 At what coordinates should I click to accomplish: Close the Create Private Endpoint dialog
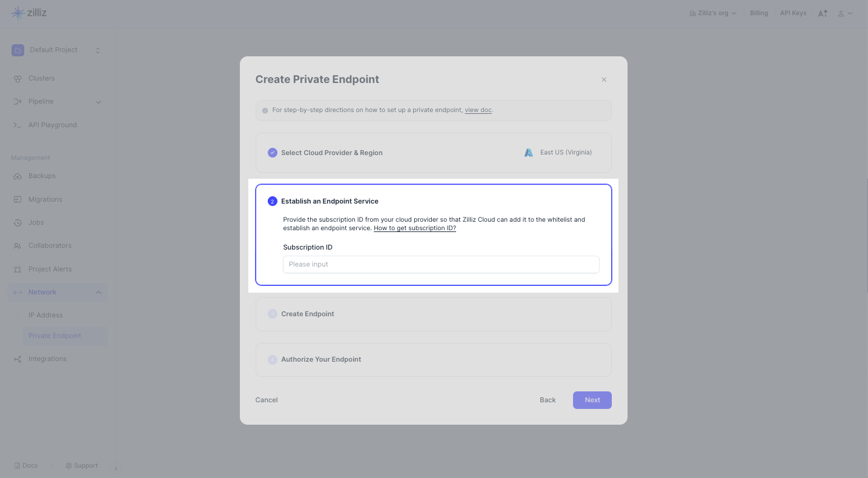coord(604,79)
